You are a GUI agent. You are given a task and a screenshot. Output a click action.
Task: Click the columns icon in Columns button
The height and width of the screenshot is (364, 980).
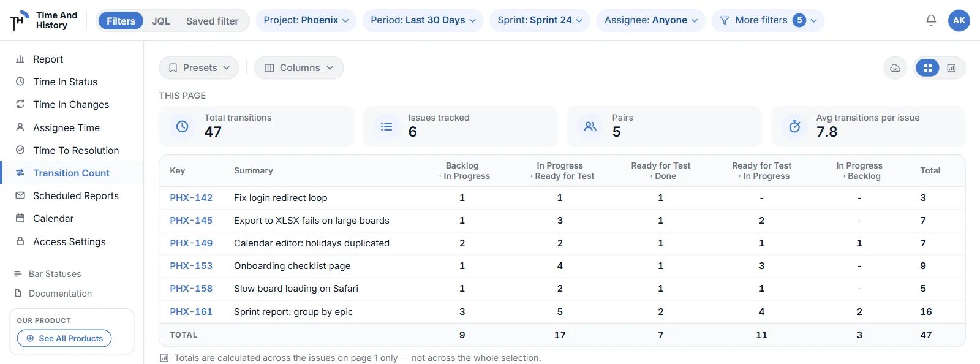(269, 68)
